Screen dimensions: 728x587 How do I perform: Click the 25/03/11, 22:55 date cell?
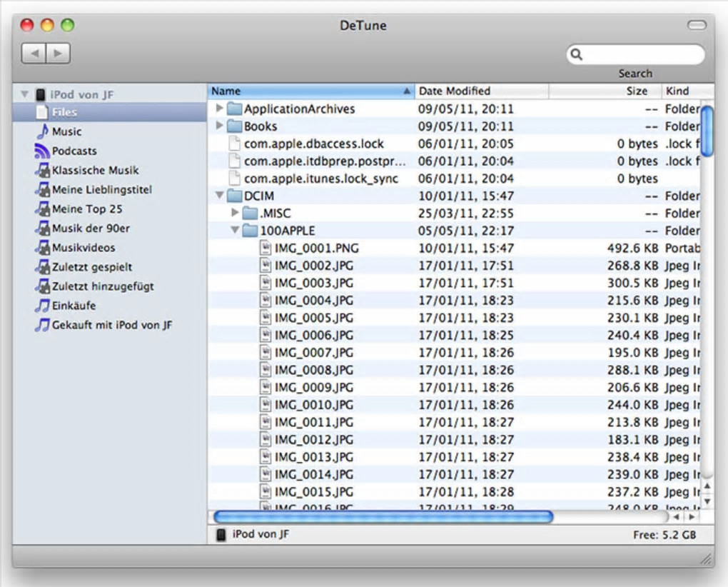pyautogui.click(x=466, y=213)
